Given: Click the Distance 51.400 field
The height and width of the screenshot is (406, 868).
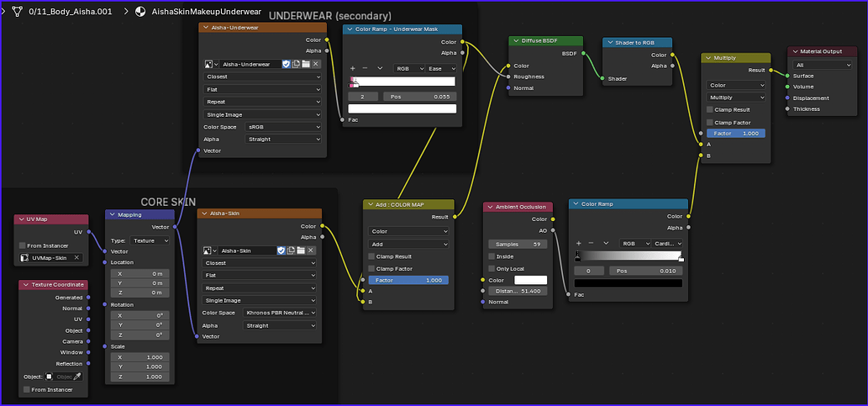Looking at the screenshot, I should tap(518, 291).
